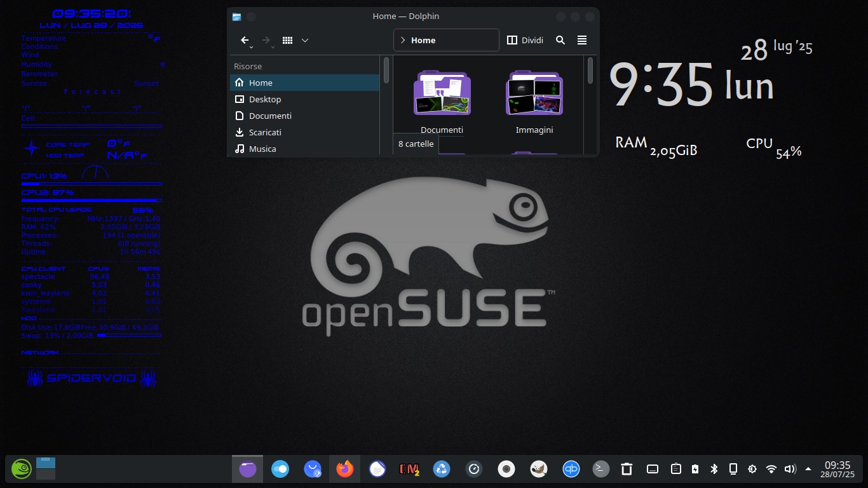Screen dimensions: 868x488
Task: Select Home in the Risorse sidebar
Action: pos(304,83)
